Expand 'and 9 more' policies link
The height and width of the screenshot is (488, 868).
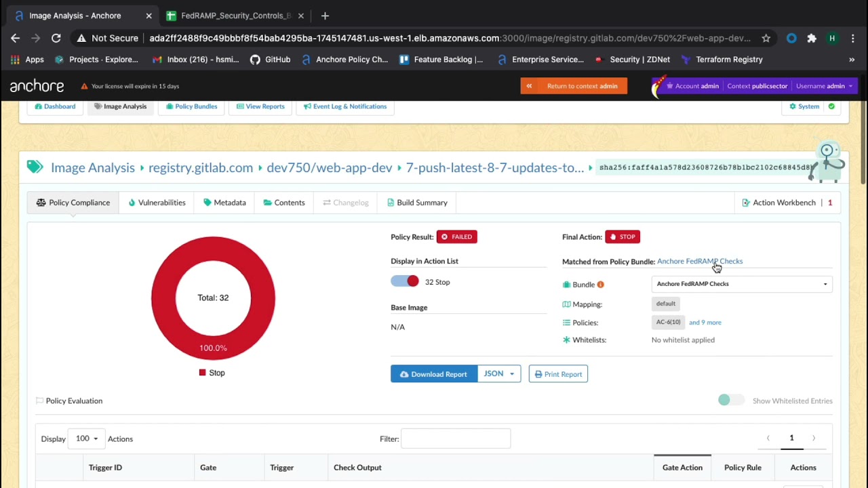click(x=705, y=323)
